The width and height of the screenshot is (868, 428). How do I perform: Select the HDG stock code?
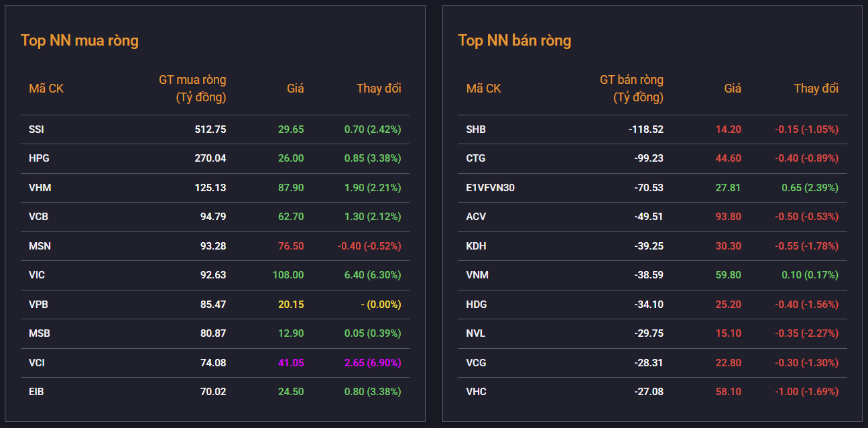[x=477, y=305]
